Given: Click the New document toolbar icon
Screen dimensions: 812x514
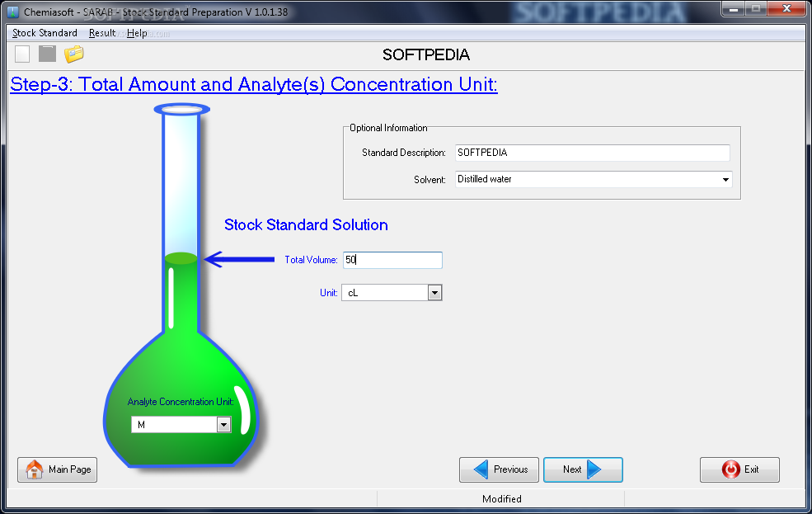Looking at the screenshot, I should 22,54.
